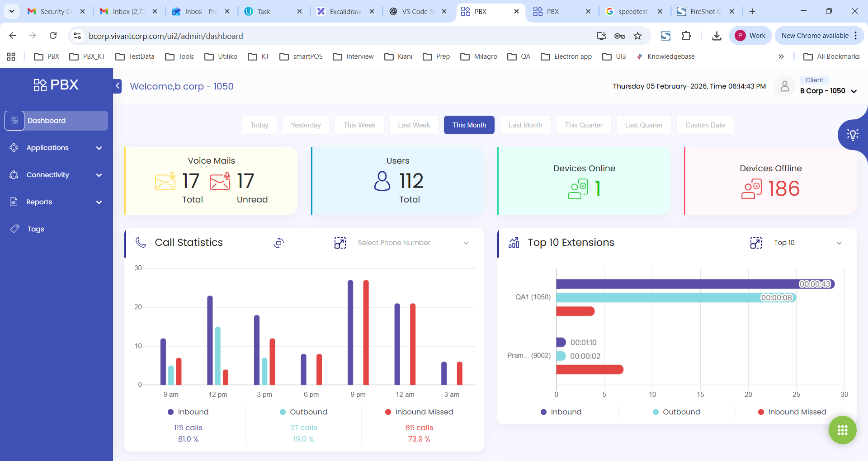
Task: Click the Call Statistics refresh icon
Action: [x=278, y=243]
